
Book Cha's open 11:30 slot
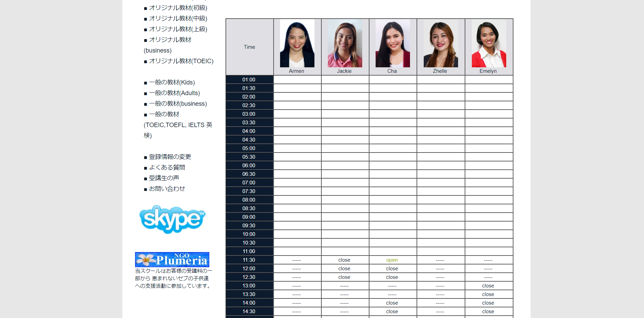[392, 260]
